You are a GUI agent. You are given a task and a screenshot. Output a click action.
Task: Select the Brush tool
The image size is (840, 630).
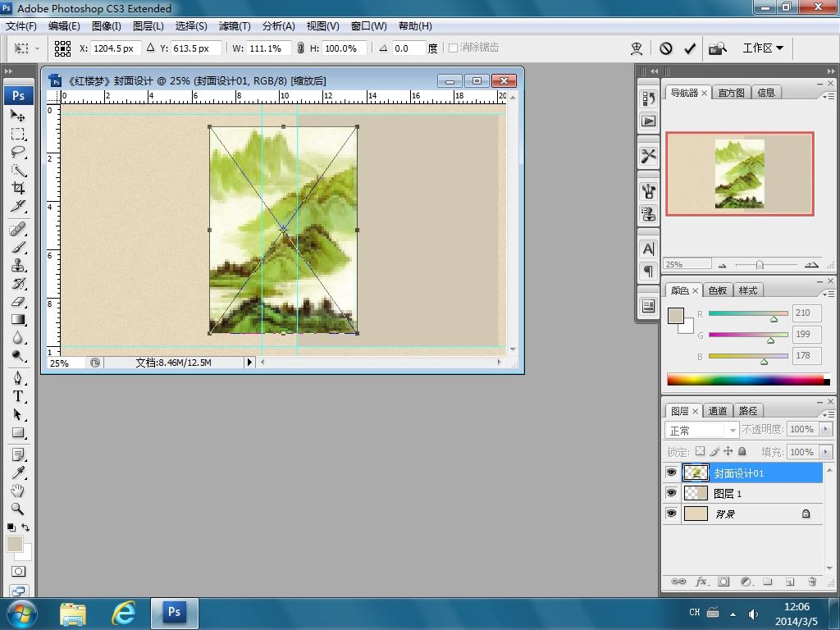pos(18,248)
